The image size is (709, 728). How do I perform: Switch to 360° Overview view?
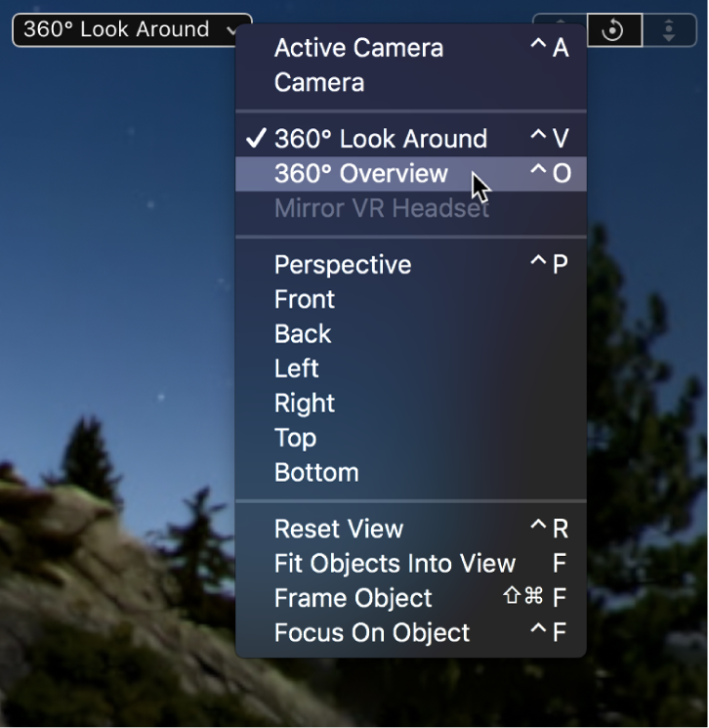361,174
